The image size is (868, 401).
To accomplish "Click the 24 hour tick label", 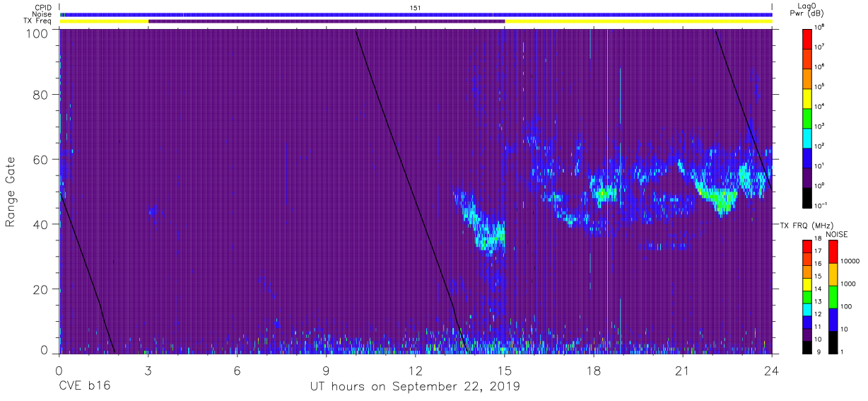I will (x=772, y=371).
